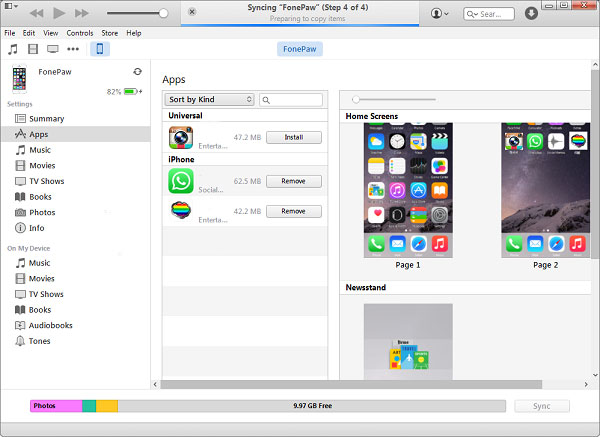Open the View menu
600x437 pixels.
click(51, 33)
